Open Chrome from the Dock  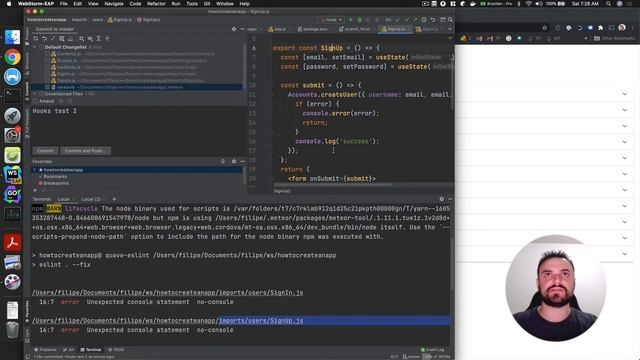point(12,57)
